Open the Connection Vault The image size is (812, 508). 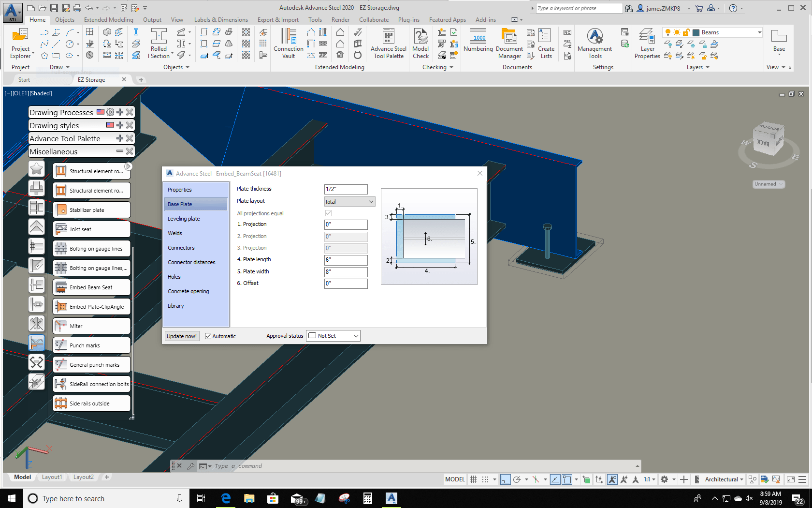pos(288,43)
